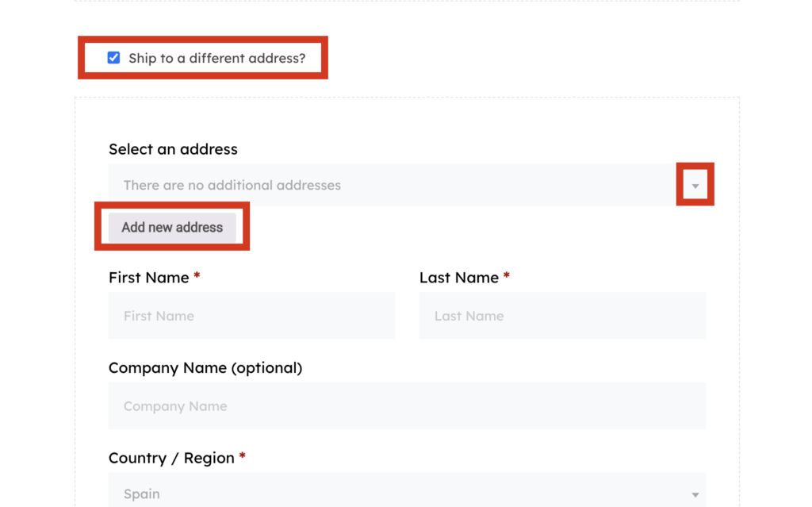Click the 'Last Name' field label
Viewport: 812px width, 507px height.
click(x=458, y=278)
